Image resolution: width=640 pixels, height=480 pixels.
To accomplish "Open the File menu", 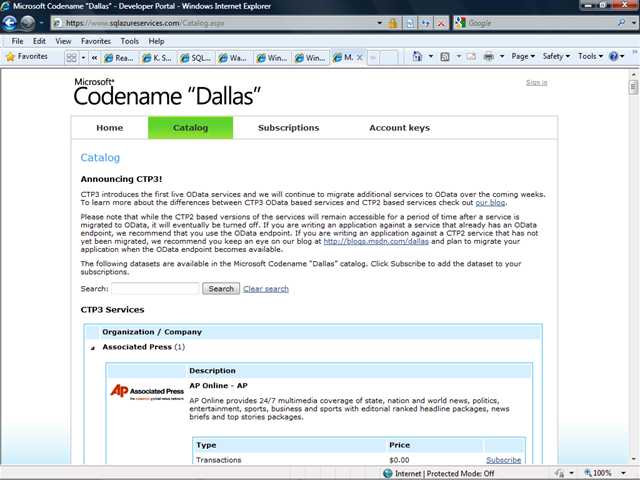I will pyautogui.click(x=17, y=41).
